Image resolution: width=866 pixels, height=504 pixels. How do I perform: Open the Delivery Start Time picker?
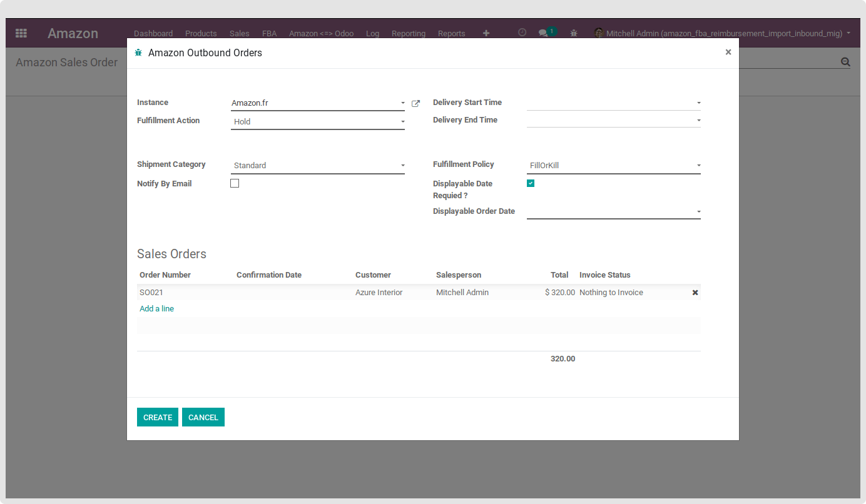[613, 103]
